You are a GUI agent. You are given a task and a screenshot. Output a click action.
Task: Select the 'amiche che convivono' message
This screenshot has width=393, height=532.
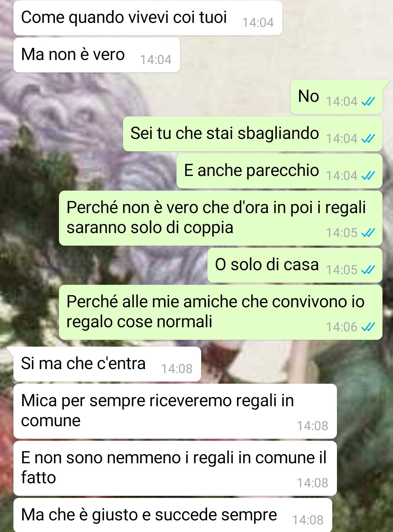pos(221,312)
